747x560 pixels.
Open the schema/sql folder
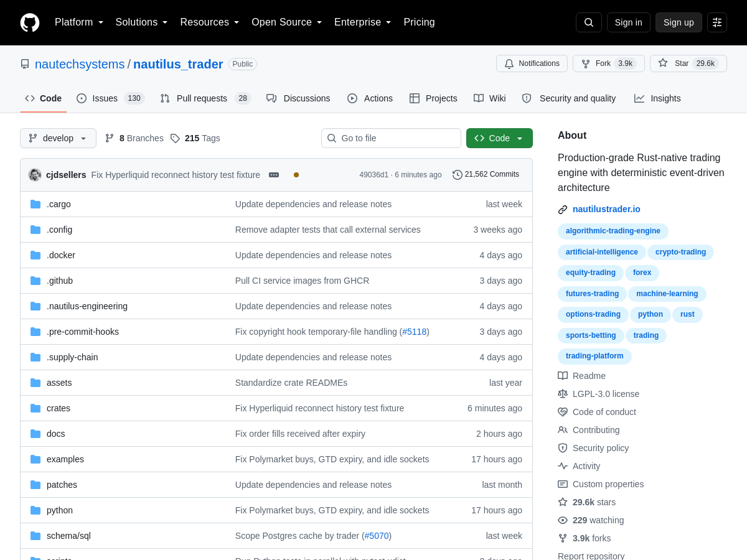(x=68, y=536)
